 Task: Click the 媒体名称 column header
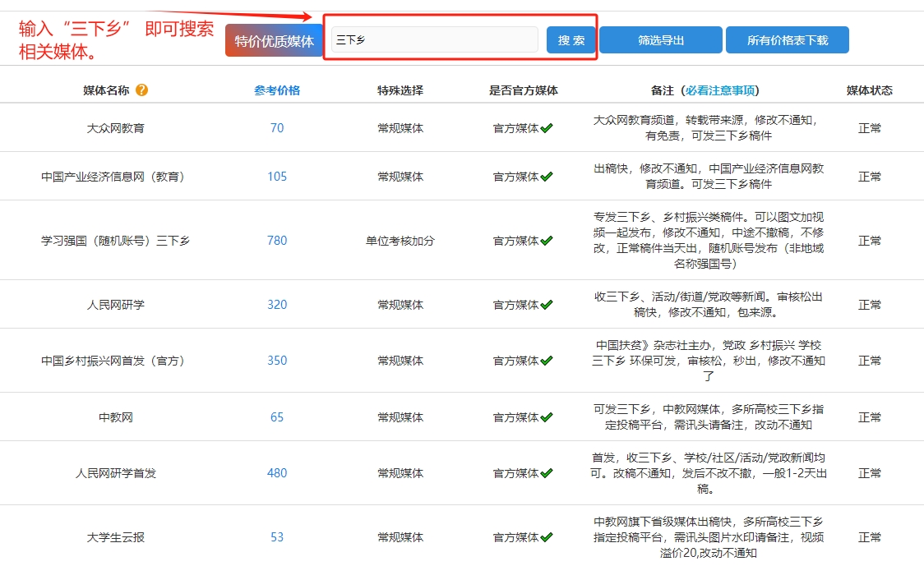coord(106,90)
